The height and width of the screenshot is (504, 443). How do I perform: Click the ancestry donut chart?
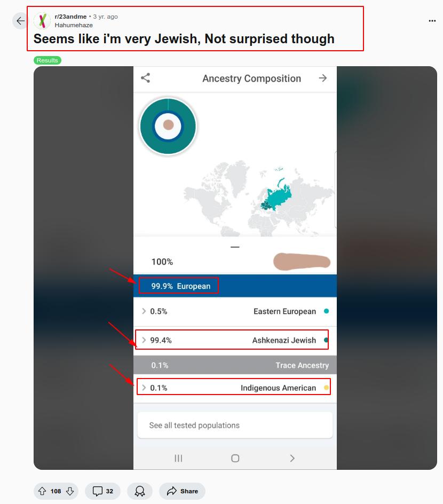click(x=168, y=126)
